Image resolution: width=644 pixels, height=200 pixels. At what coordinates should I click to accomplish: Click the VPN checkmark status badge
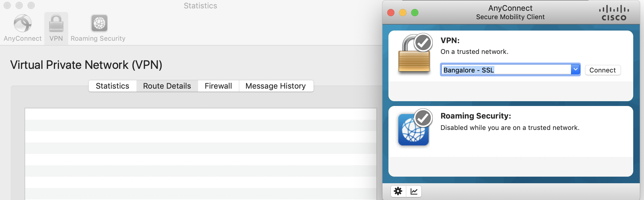[x=423, y=43]
